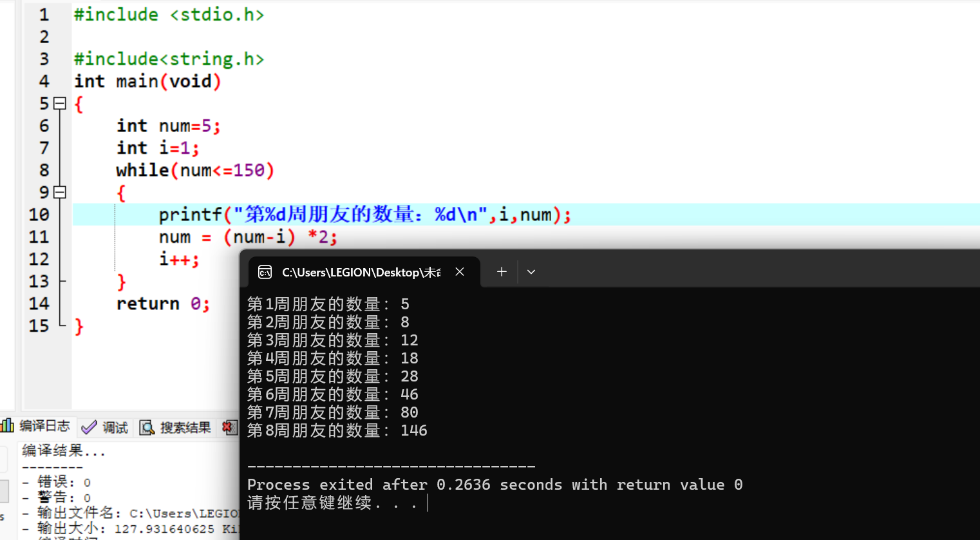Switch to the 调试 tab
Screen dimensions: 980x540
click(106, 427)
